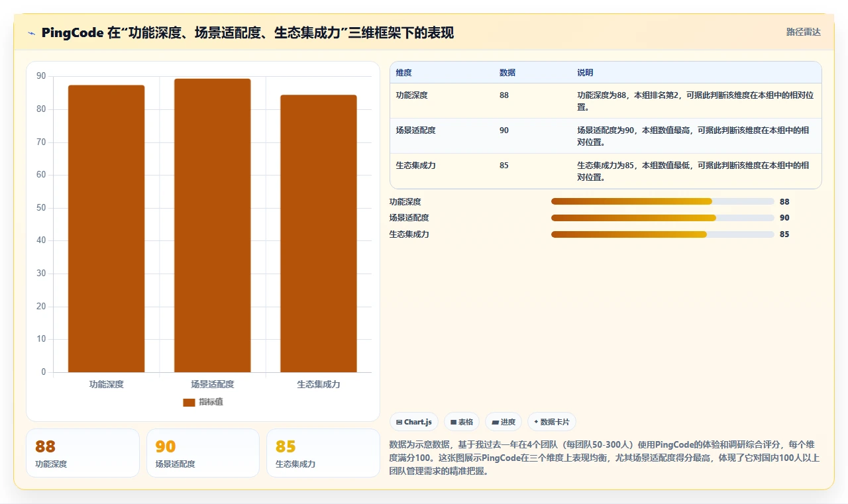Screen dimensions: 848x504
Task: Click the 0 y-axis tick label
Action: click(x=44, y=372)
